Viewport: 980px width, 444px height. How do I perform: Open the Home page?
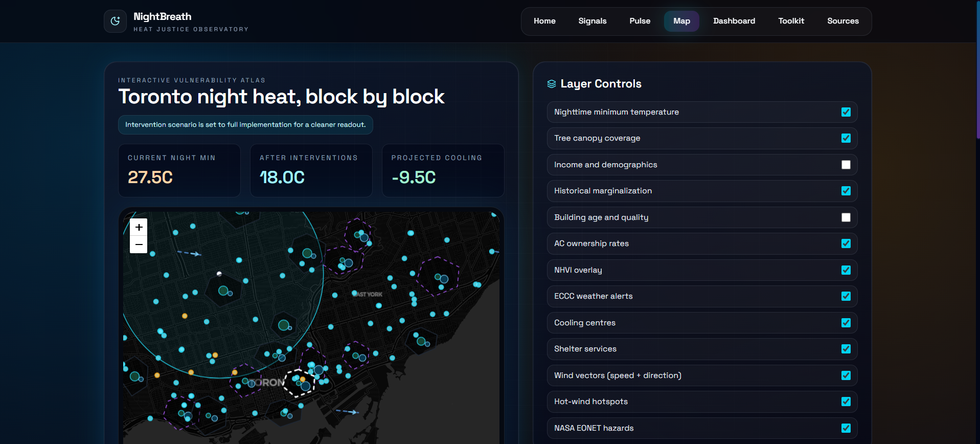[544, 21]
